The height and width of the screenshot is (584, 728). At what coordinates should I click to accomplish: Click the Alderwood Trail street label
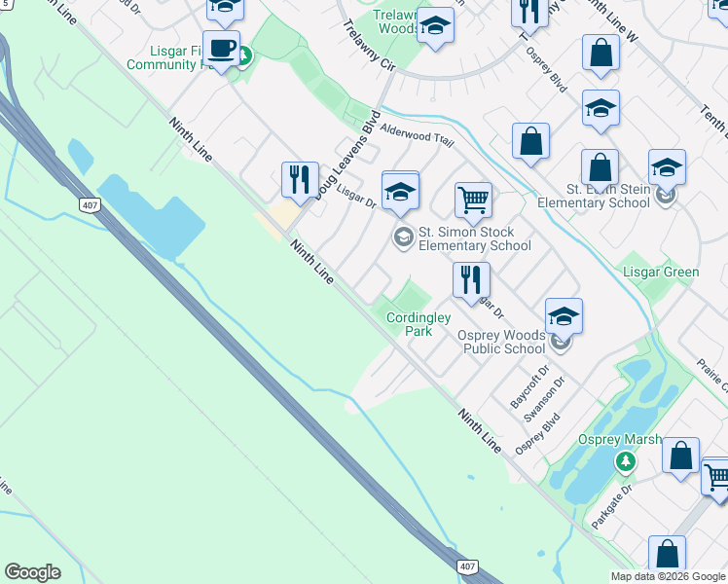(417, 135)
